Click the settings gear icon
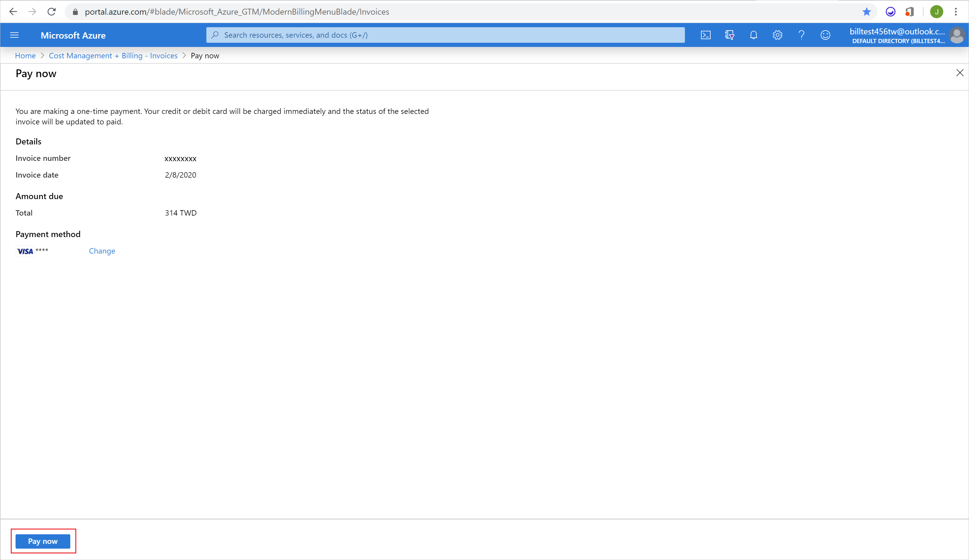This screenshot has width=969, height=560. pyautogui.click(x=777, y=35)
